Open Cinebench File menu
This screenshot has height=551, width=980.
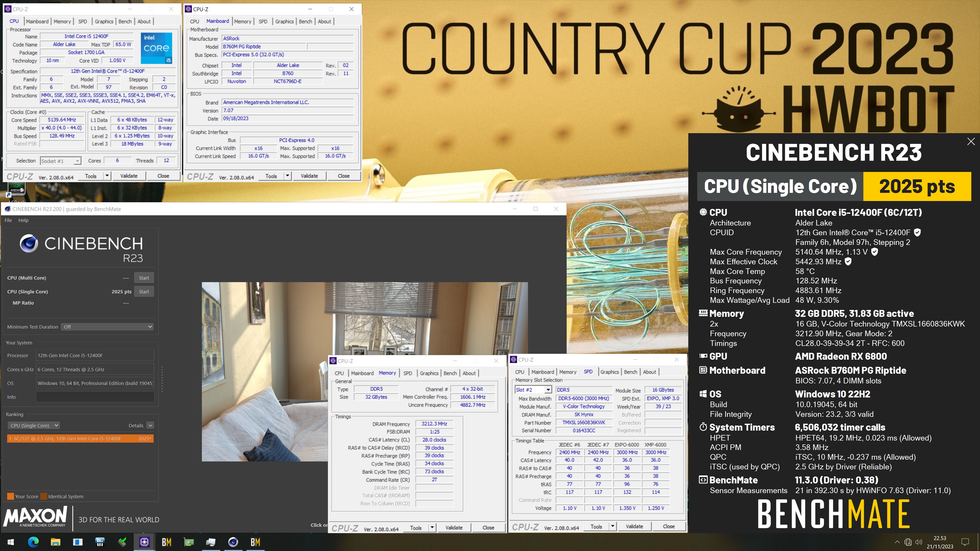pyautogui.click(x=8, y=220)
